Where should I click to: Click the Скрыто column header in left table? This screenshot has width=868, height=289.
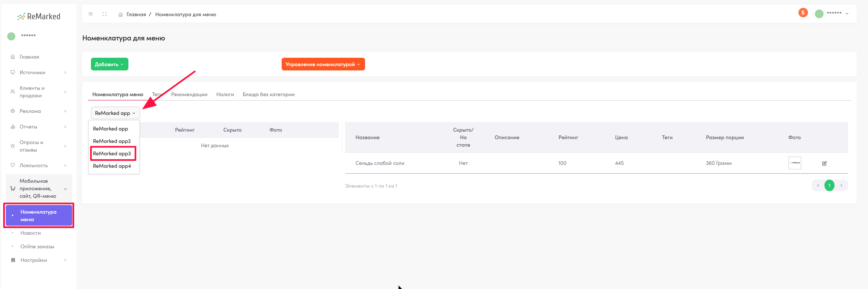(232, 130)
